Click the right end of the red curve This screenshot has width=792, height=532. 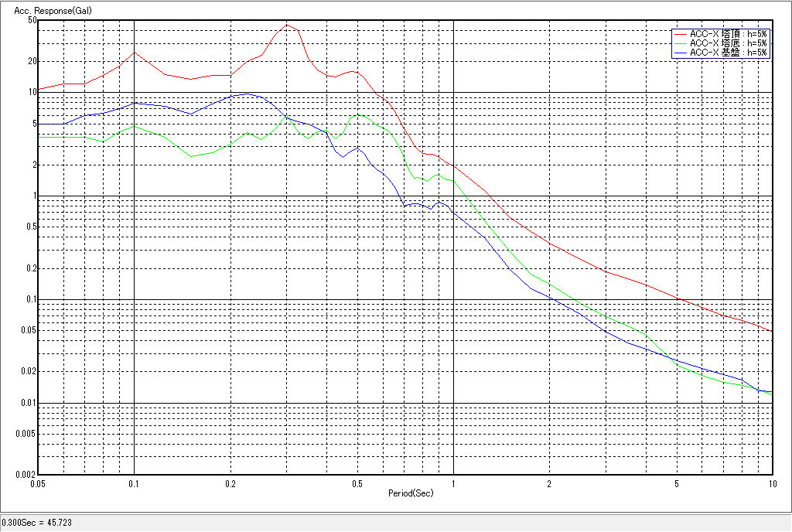pos(772,331)
